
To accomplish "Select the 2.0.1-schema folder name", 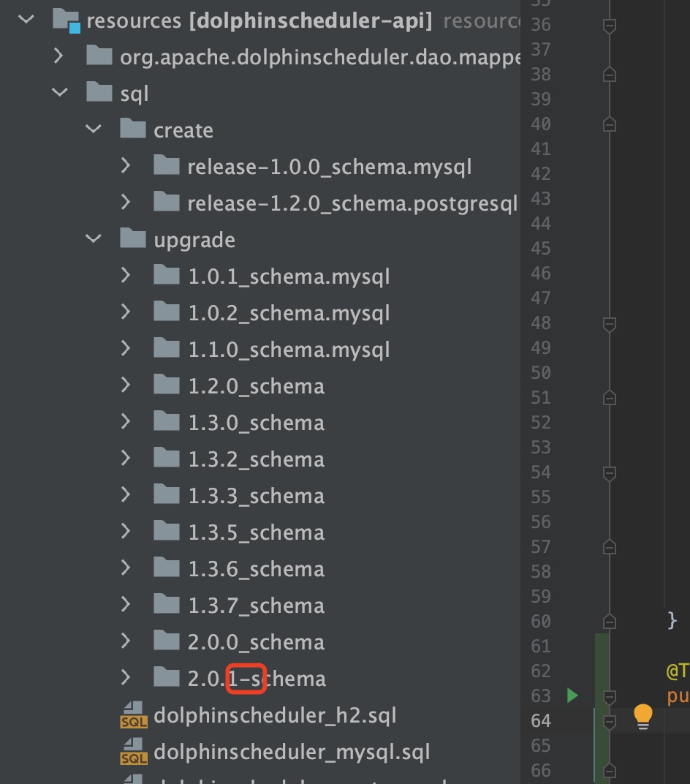I will tap(257, 679).
